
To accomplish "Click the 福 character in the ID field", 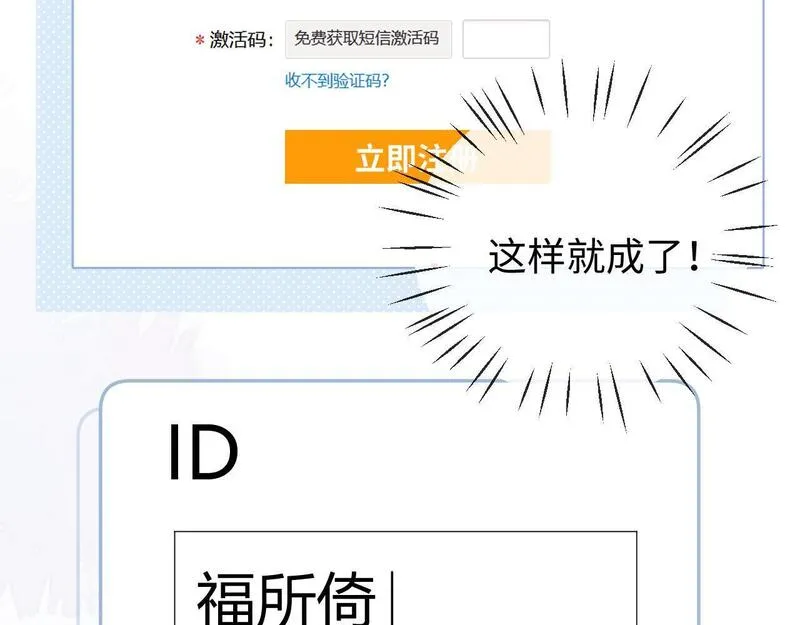I will coord(226,598).
